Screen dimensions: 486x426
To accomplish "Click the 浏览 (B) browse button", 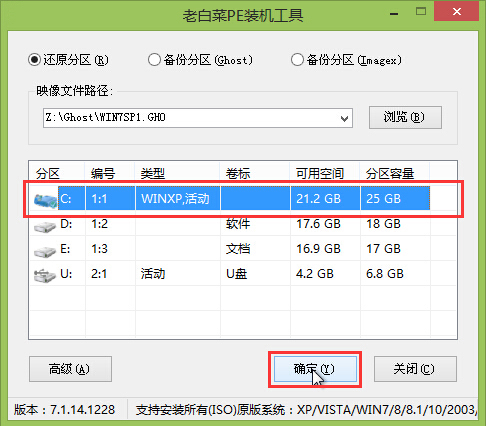I will 405,117.
